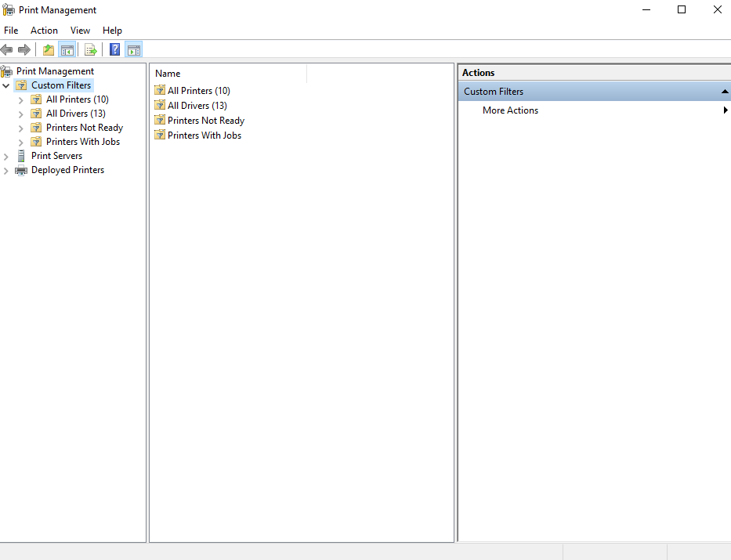The width and height of the screenshot is (731, 560).
Task: Open More Actions submenu arrow
Action: [726, 110]
